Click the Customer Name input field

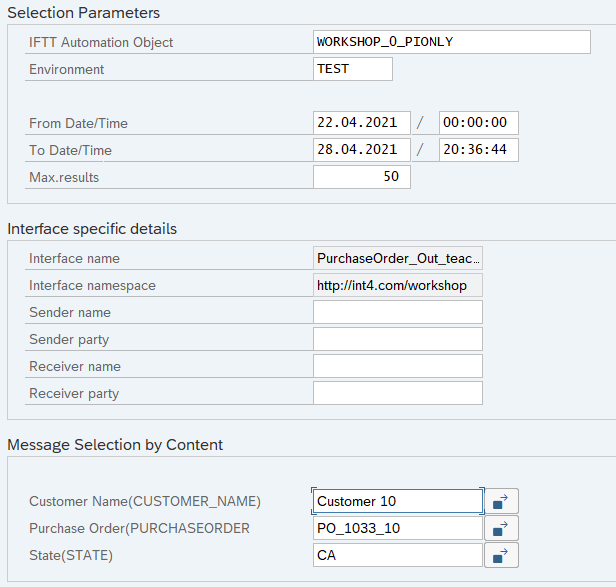pyautogui.click(x=397, y=501)
